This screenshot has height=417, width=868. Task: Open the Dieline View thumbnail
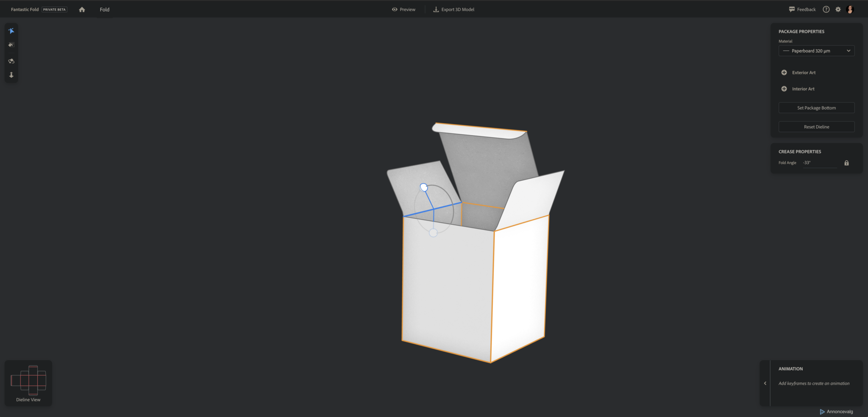(28, 381)
